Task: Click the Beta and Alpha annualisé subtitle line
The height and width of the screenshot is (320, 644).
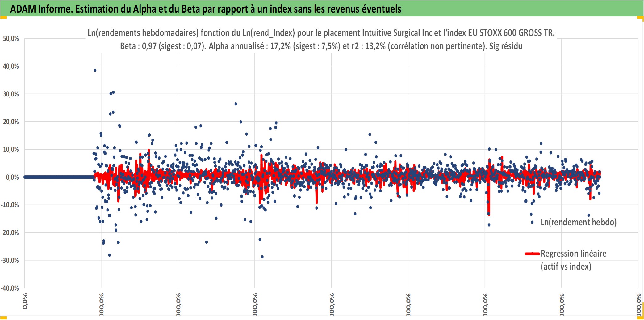Action: 321,46
